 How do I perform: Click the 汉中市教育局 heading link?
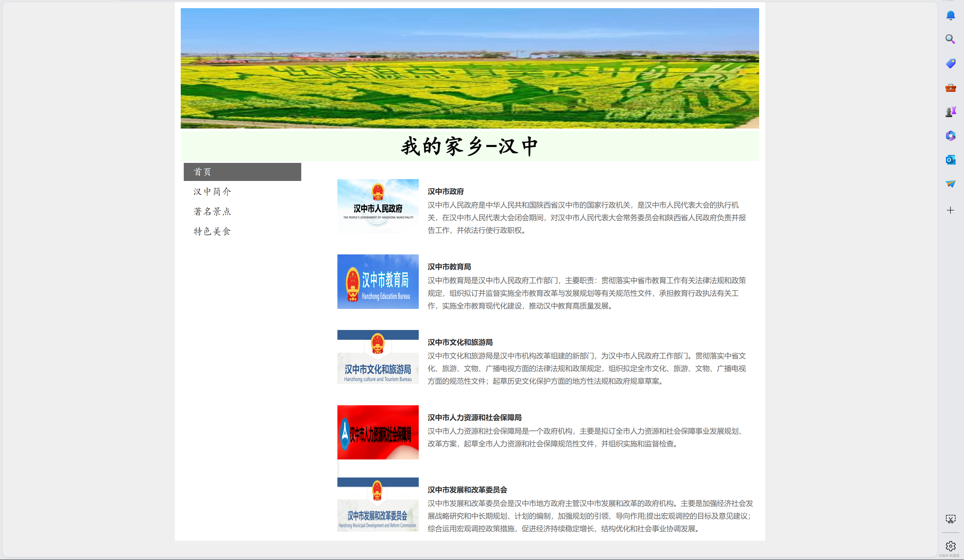449,267
